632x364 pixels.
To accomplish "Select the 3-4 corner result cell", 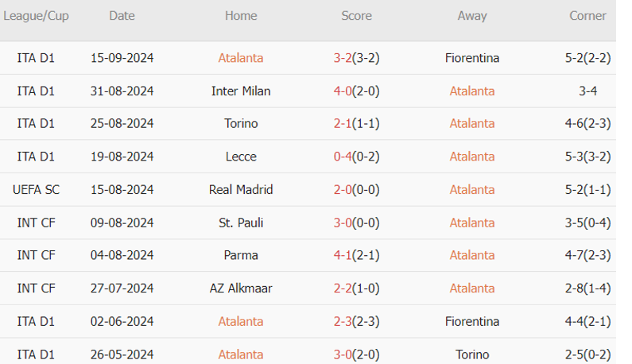I will point(587,91).
